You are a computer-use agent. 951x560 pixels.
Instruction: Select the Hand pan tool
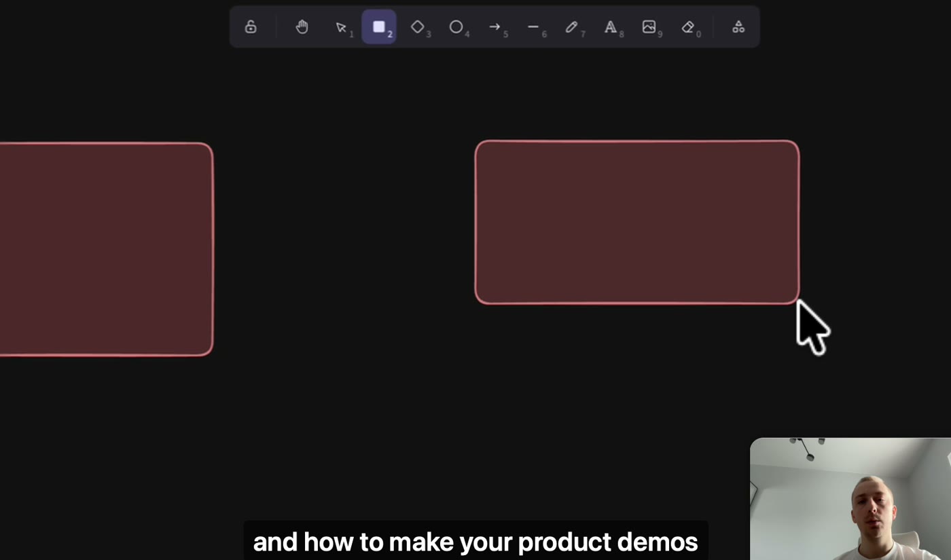pos(302,27)
